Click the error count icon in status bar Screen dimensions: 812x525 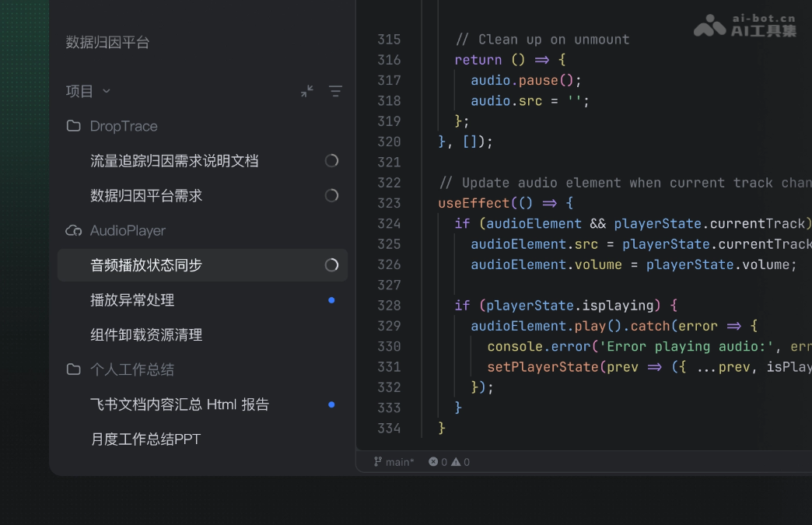(x=433, y=461)
